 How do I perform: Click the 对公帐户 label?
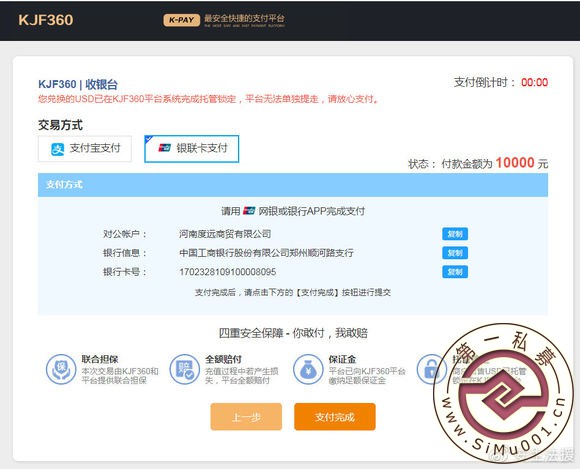pos(125,234)
